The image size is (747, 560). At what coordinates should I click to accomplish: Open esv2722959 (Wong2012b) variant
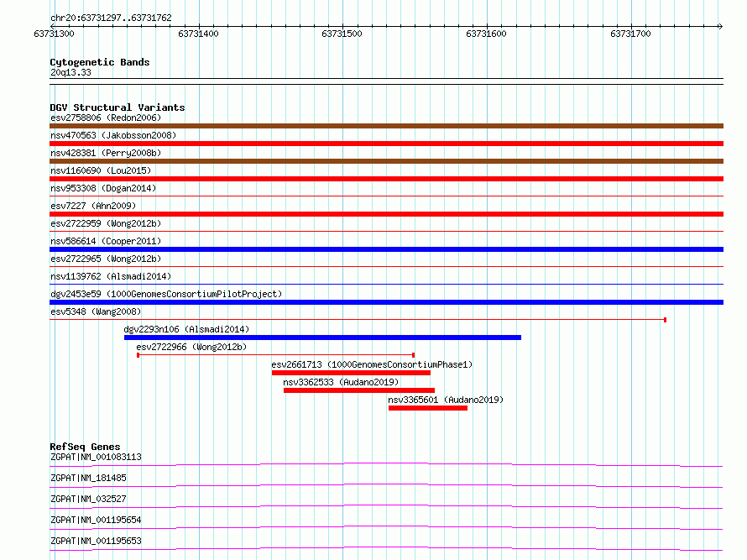(x=106, y=223)
